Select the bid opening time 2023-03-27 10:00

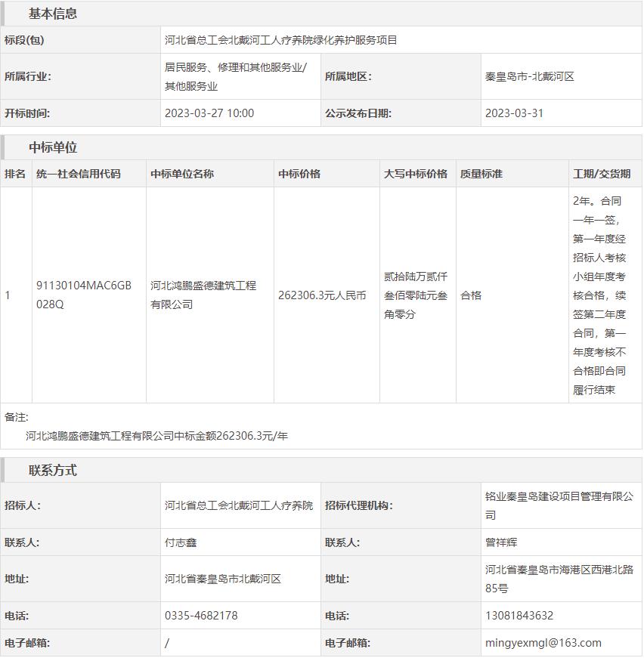pyautogui.click(x=209, y=113)
